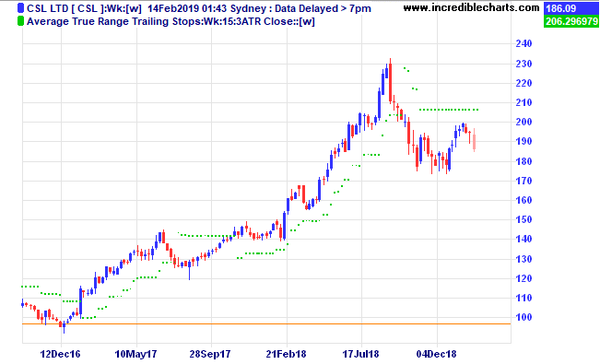This screenshot has width=600, height=364.
Task: Click the 180 price axis label
Action: (x=524, y=161)
